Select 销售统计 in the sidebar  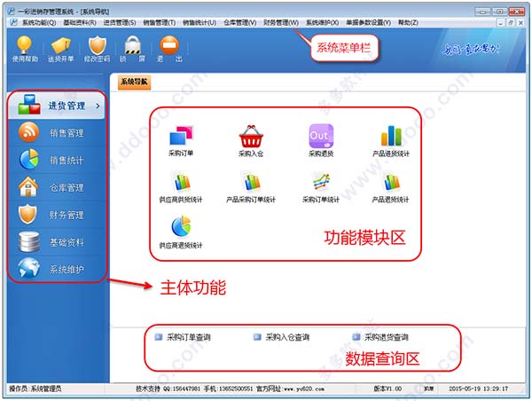tap(57, 160)
